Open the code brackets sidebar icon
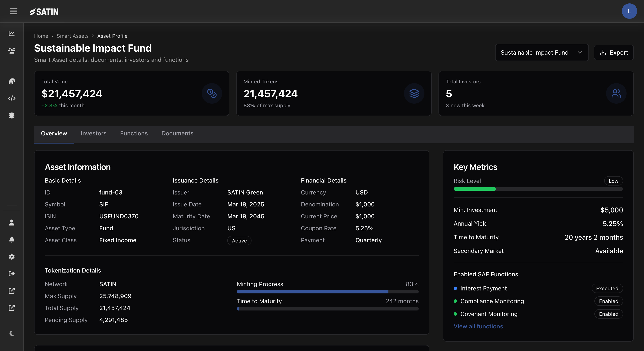 pos(12,98)
